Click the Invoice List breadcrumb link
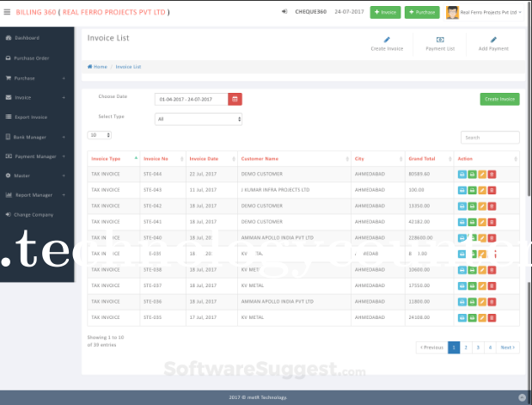Viewport: 532px width, 405px height. 128,67
